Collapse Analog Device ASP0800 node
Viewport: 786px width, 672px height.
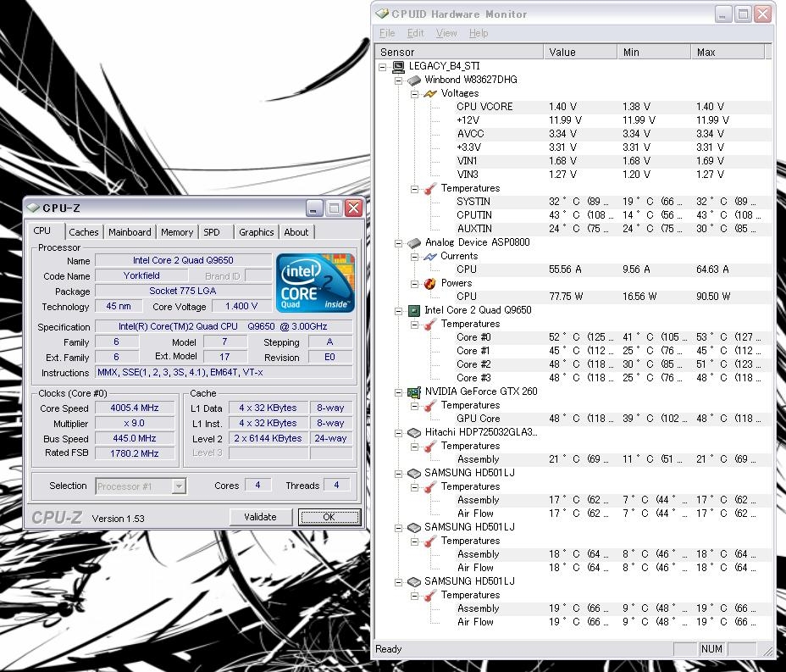click(x=399, y=243)
